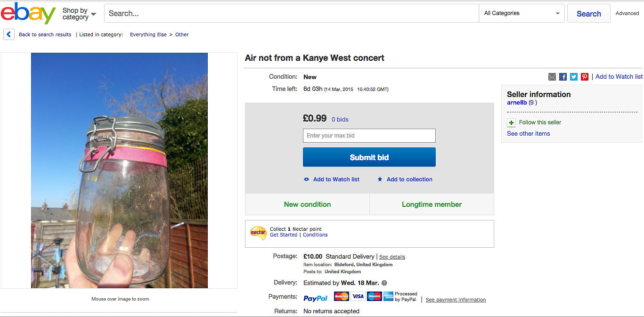The height and width of the screenshot is (317, 644).
Task: Share the listing on Facebook
Action: (x=562, y=76)
